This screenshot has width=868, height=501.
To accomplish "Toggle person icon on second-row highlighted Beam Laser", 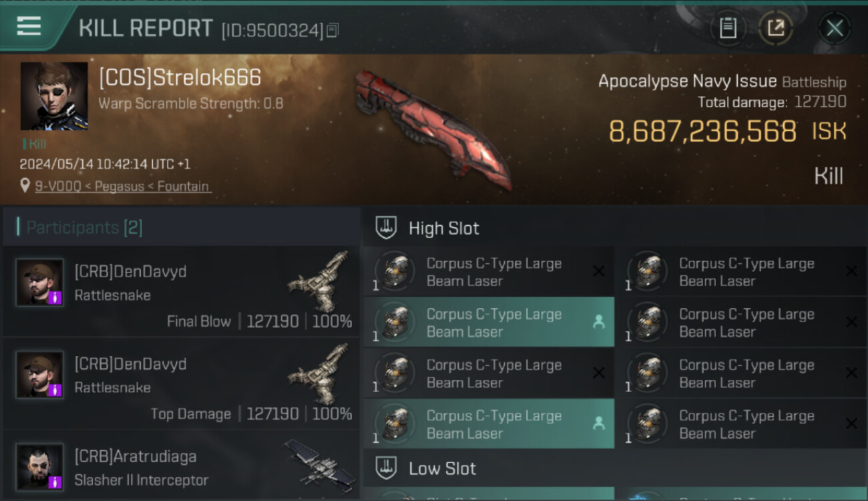I will [x=599, y=321].
